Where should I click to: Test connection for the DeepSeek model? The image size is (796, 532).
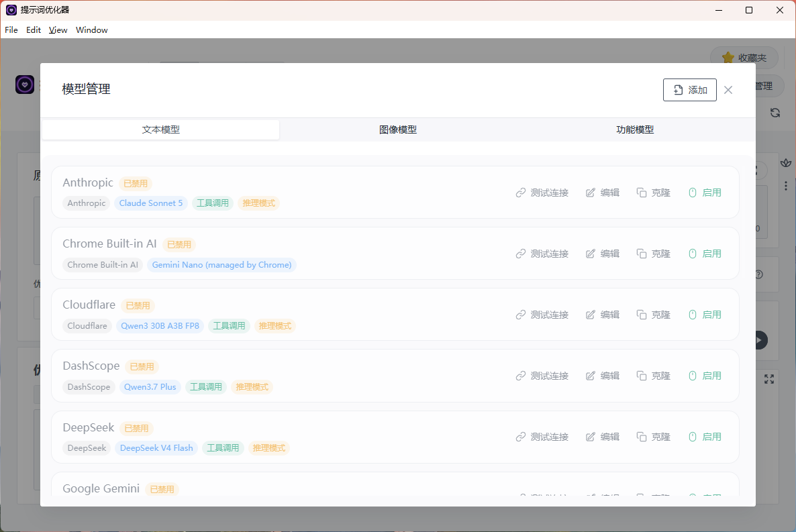542,437
